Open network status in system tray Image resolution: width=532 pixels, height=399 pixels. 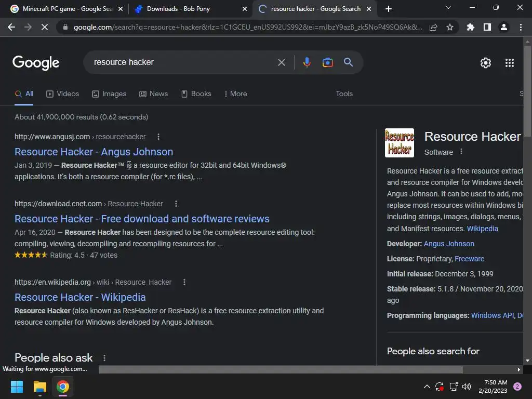point(454,387)
